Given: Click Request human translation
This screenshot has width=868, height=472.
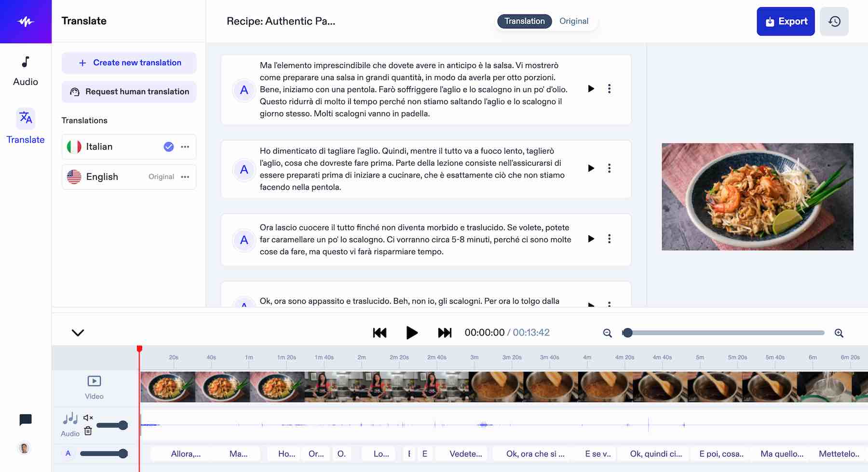Looking at the screenshot, I should (129, 92).
